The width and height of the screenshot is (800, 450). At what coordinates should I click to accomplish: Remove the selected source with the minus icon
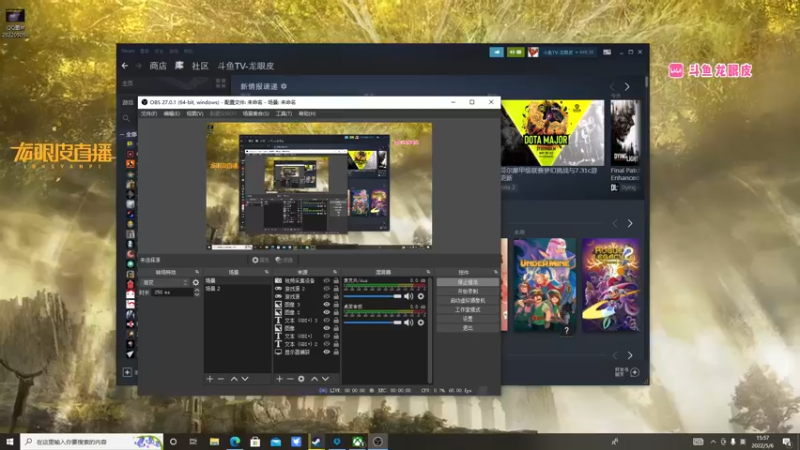pos(290,379)
